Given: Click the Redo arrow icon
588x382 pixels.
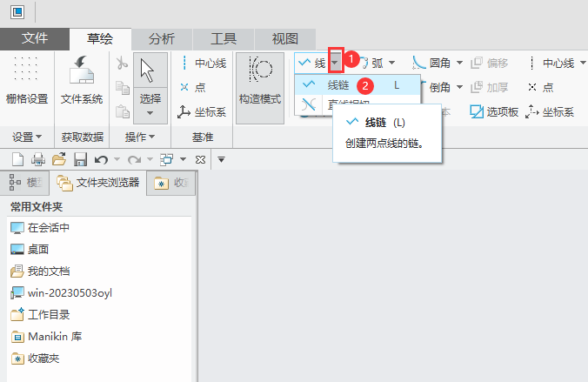Looking at the screenshot, I should pos(134,160).
